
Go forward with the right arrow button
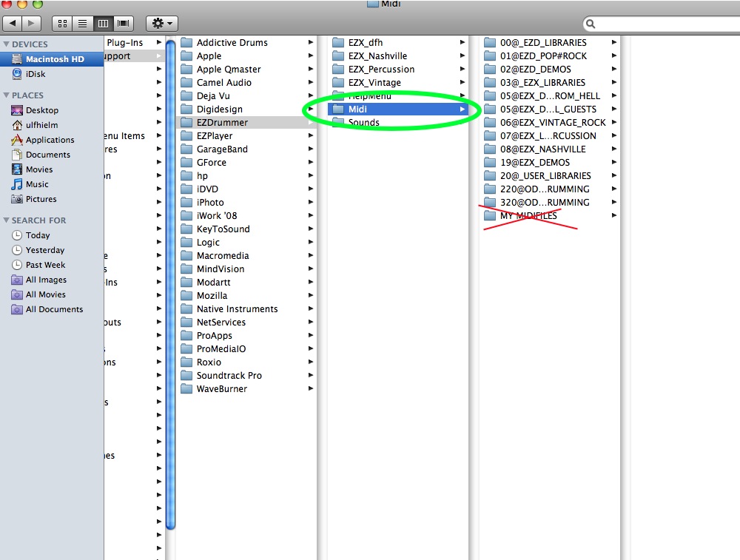pyautogui.click(x=31, y=23)
